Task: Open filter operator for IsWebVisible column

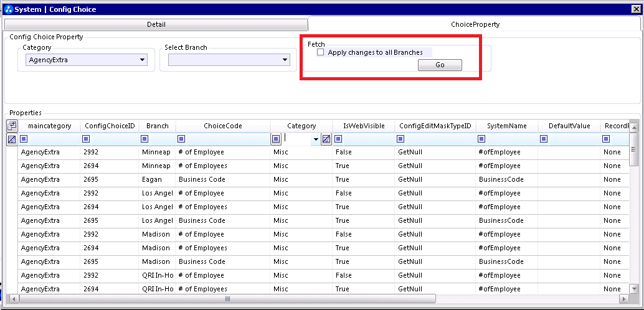Action: coord(338,139)
